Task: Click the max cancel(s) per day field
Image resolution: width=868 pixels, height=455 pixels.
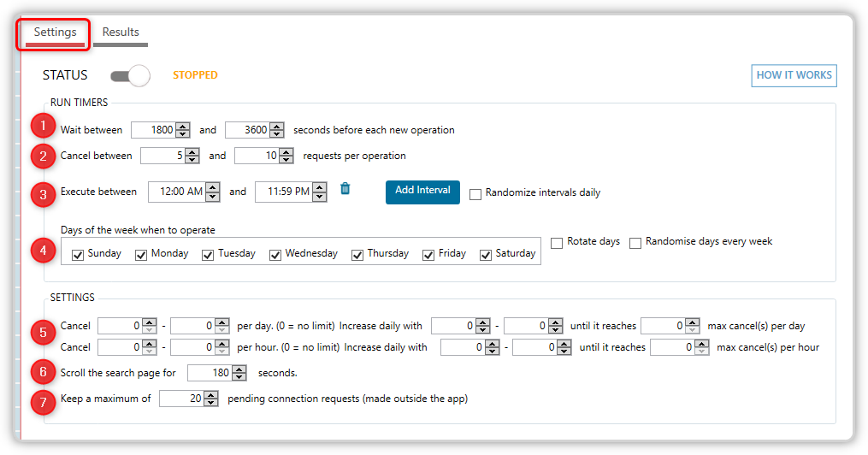Action: [663, 326]
